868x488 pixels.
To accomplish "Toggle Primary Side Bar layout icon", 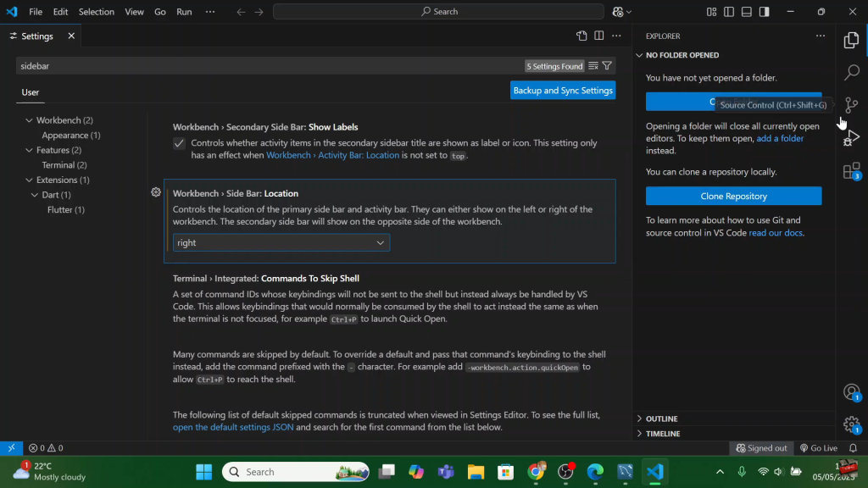I will point(729,12).
